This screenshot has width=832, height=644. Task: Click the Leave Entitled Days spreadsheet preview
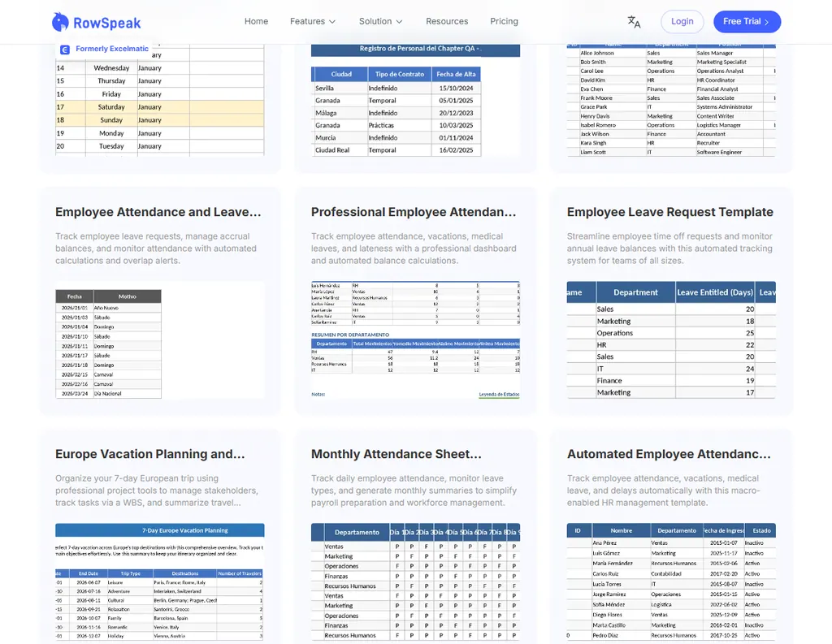click(x=671, y=339)
